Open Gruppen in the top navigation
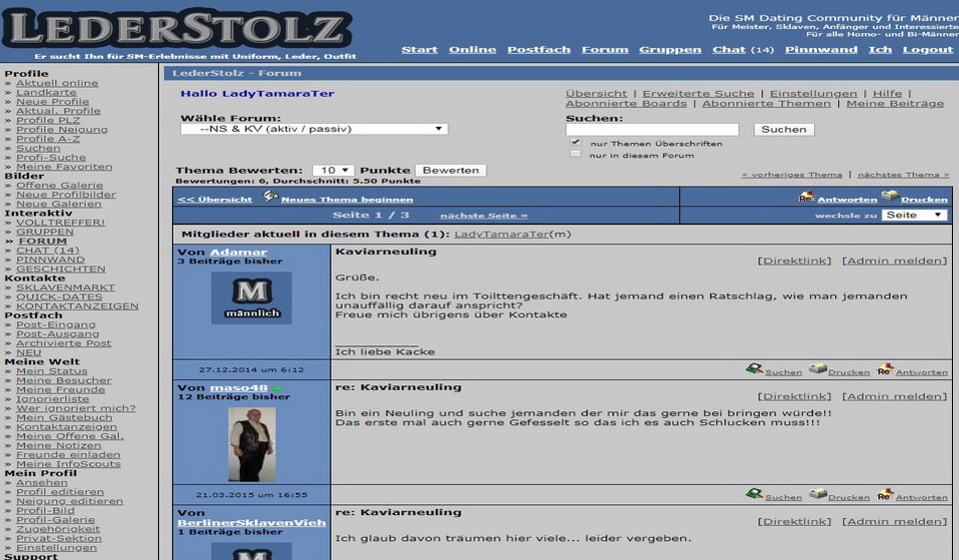959x560 pixels. pos(669,49)
